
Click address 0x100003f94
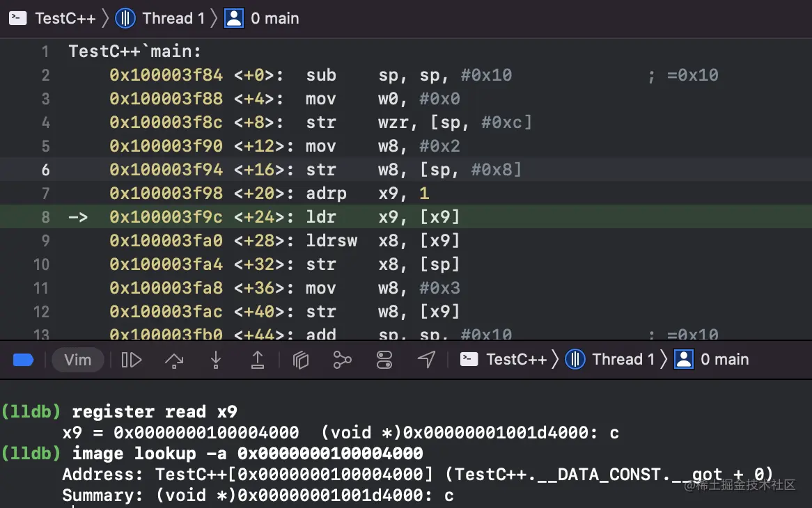point(166,170)
